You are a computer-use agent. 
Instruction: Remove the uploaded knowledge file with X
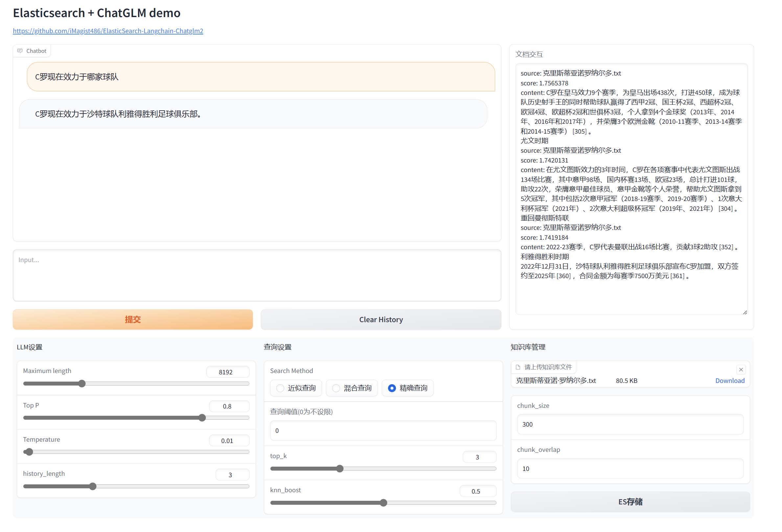click(741, 370)
